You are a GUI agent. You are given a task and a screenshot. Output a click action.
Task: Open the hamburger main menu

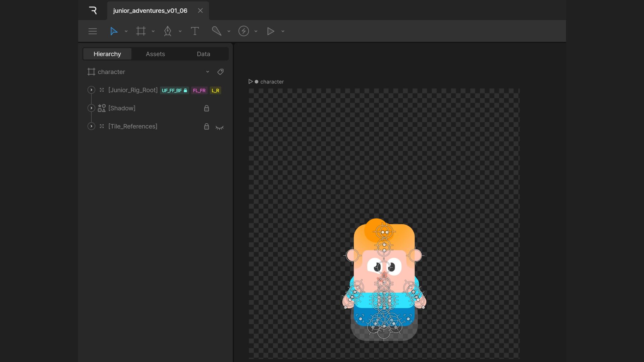(93, 31)
